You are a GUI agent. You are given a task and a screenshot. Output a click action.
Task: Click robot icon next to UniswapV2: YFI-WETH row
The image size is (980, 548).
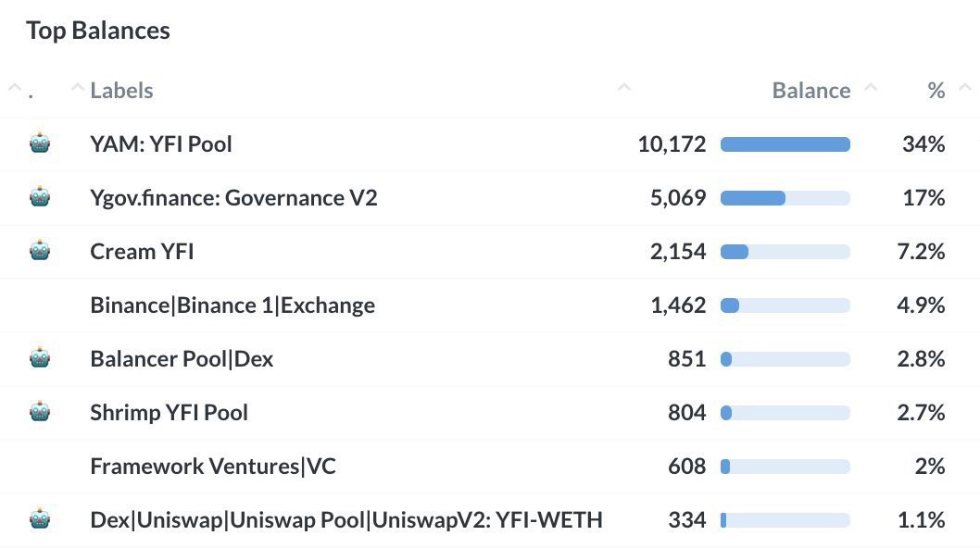pyautogui.click(x=40, y=519)
